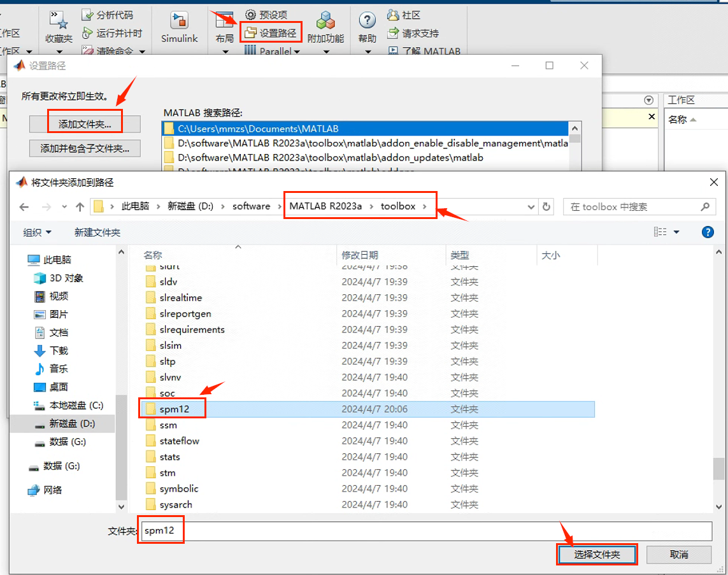The image size is (728, 575).
Task: Click Analyze Code (分析代码)
Action: (107, 15)
